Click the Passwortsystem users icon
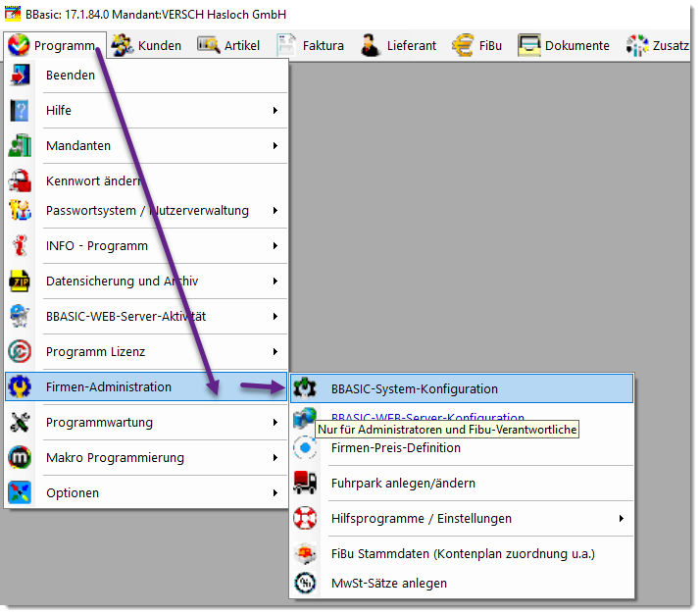Image resolution: width=700 pixels, height=615 pixels. click(x=20, y=210)
